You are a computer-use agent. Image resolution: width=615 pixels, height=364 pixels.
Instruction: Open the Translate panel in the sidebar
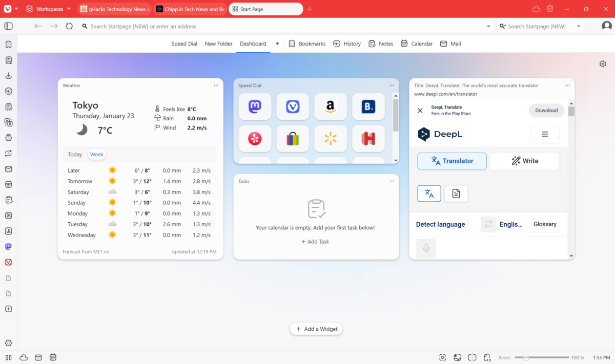point(8,122)
